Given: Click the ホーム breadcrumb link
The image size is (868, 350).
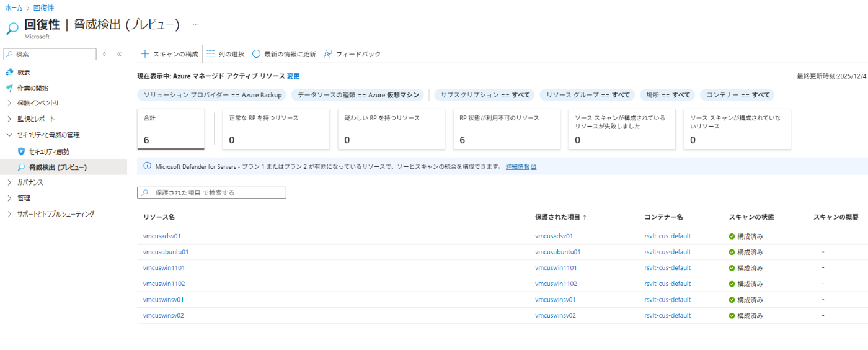Looking at the screenshot, I should [x=14, y=8].
